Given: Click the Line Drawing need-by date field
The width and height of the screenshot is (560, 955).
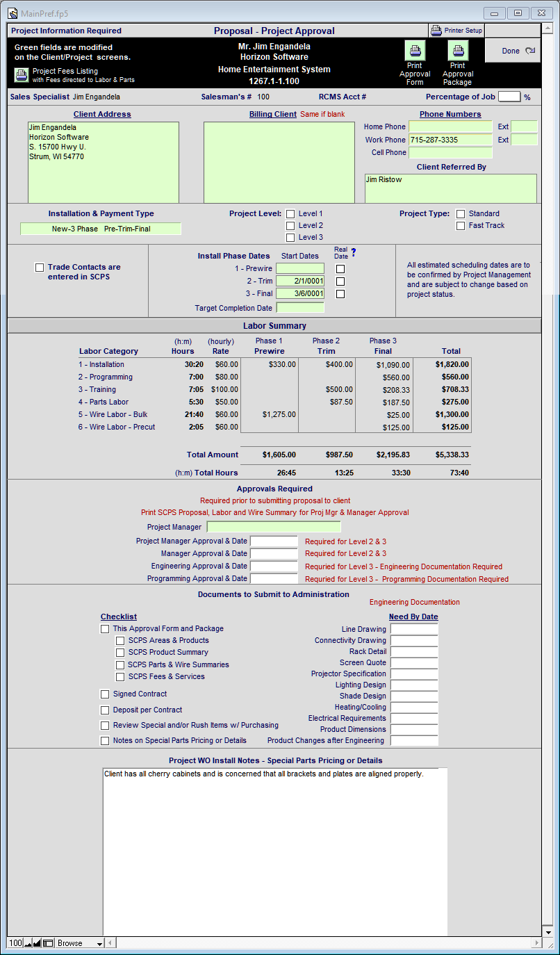Looking at the screenshot, I should 414,629.
